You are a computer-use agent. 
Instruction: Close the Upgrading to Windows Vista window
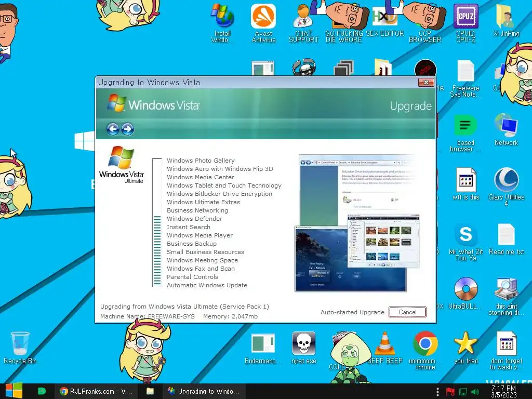[426, 83]
